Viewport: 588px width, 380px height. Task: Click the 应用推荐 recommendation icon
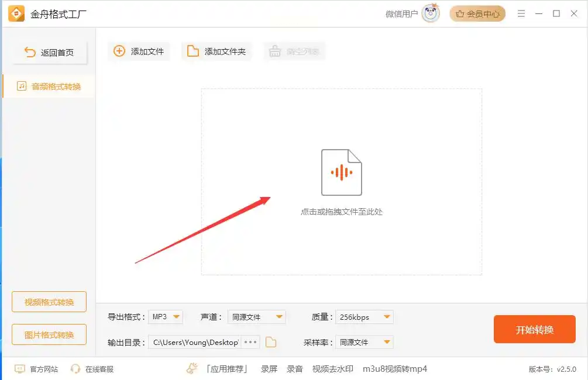192,369
